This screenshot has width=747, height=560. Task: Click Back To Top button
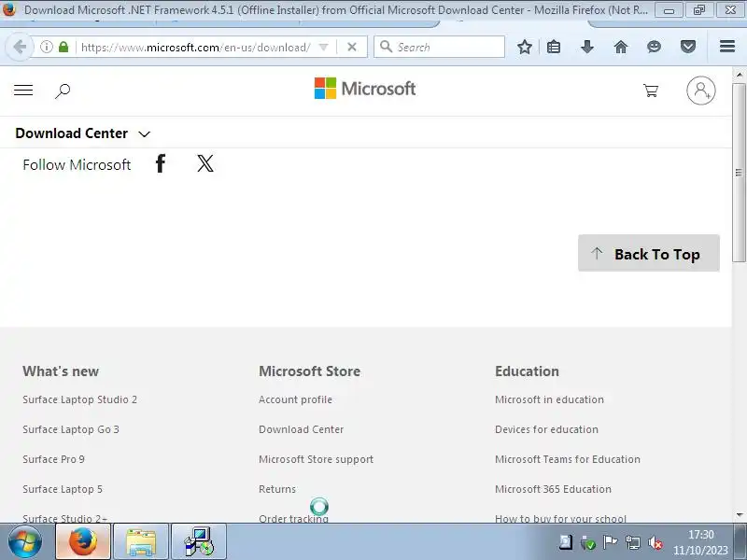point(649,253)
